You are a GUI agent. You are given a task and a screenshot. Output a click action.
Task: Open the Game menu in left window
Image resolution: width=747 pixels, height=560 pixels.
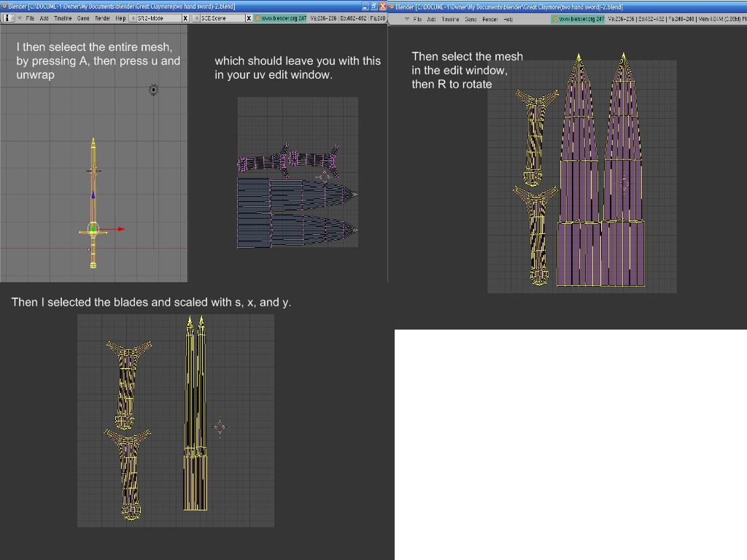click(83, 18)
